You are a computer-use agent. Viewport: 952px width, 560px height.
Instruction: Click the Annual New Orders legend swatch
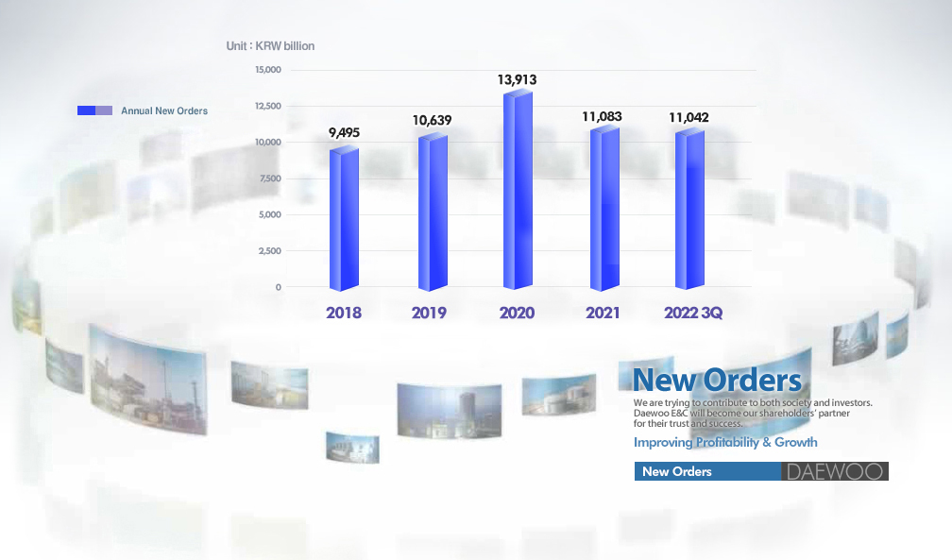94,110
